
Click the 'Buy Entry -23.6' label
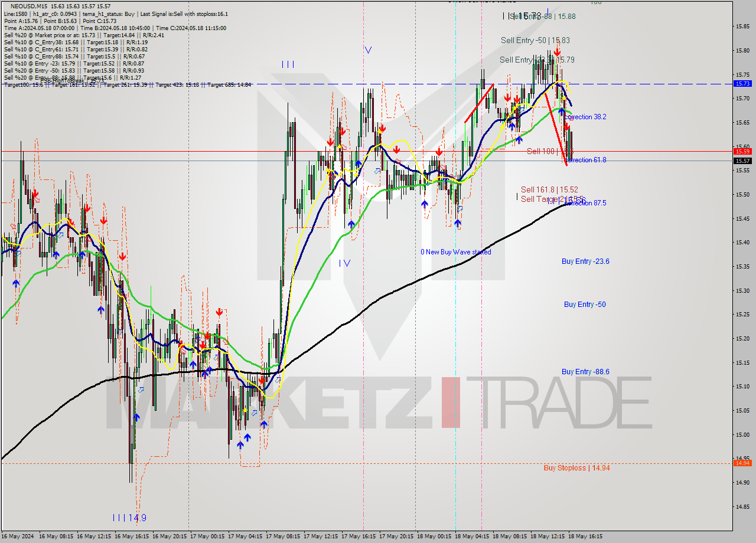click(585, 261)
